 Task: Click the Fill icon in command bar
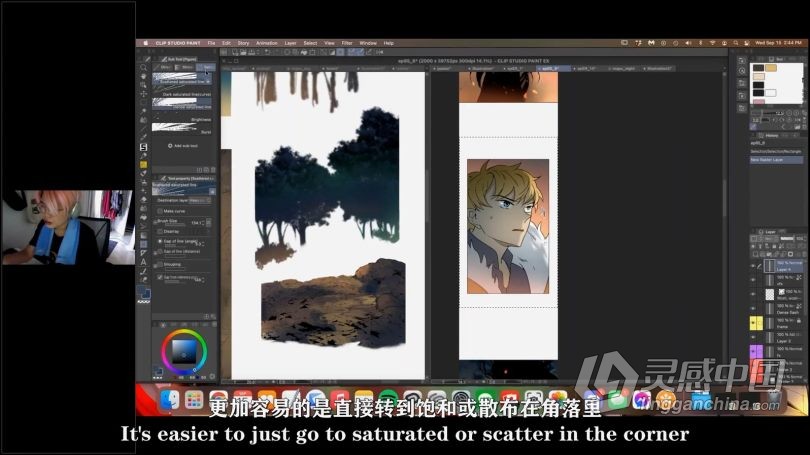tap(304, 52)
